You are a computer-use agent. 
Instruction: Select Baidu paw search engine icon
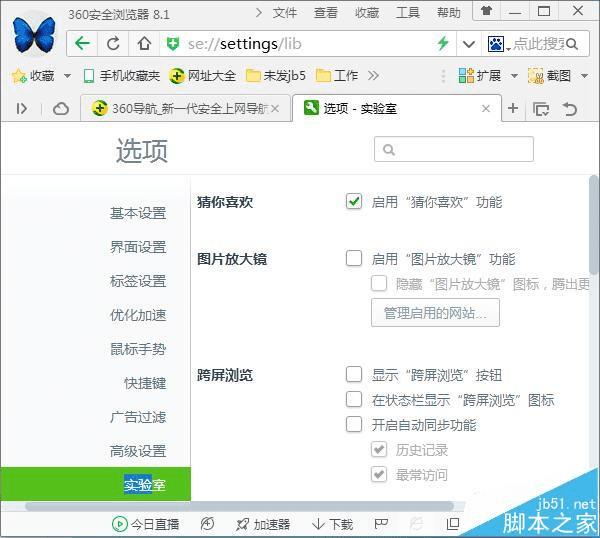(x=496, y=44)
